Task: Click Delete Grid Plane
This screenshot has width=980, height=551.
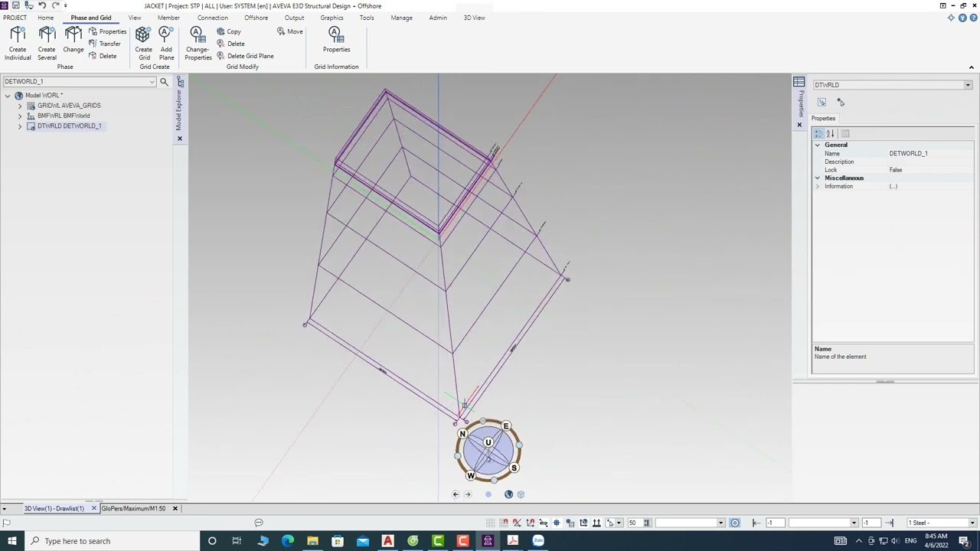Action: [245, 56]
